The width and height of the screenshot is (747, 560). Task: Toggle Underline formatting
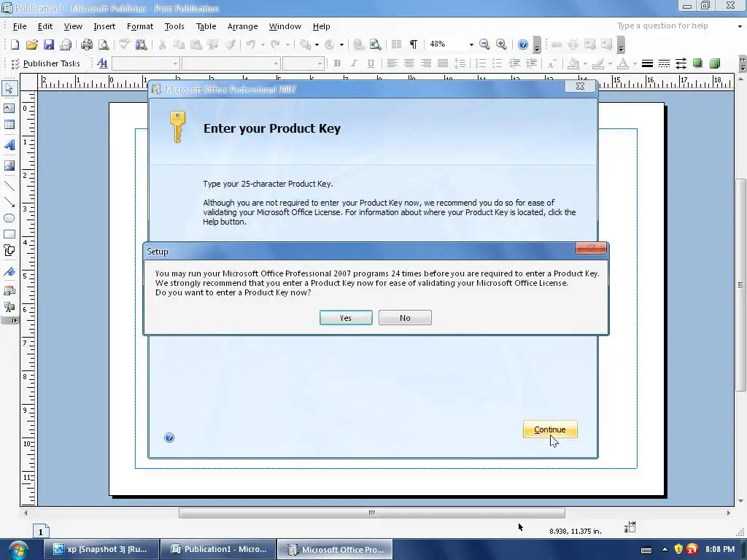point(371,63)
